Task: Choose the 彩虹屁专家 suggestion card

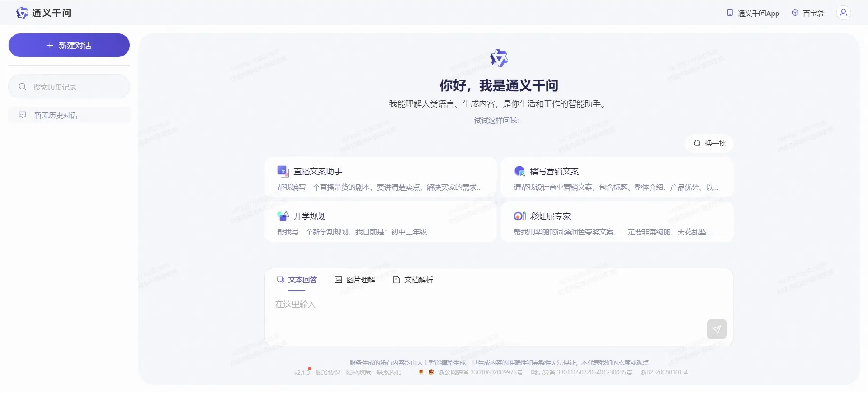Action: coord(617,222)
